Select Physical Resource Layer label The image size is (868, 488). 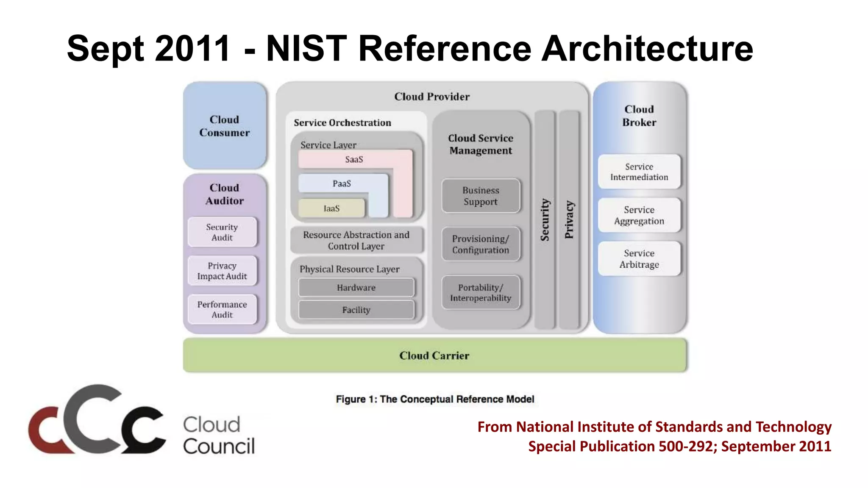click(350, 269)
